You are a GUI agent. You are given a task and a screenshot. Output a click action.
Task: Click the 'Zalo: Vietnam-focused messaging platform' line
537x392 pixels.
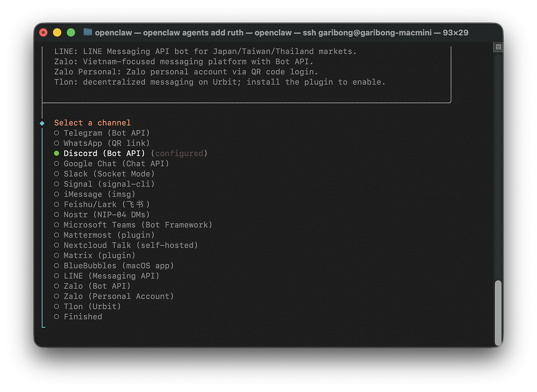tap(184, 62)
